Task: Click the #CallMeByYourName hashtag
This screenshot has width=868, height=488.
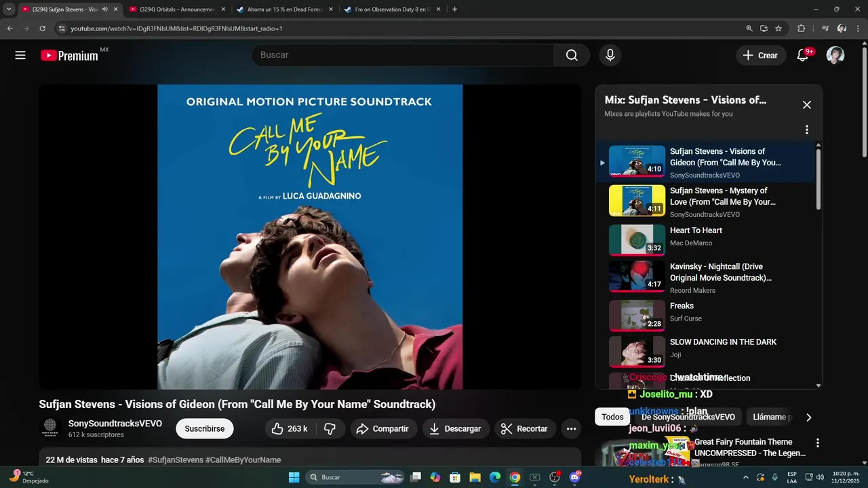Action: click(243, 460)
